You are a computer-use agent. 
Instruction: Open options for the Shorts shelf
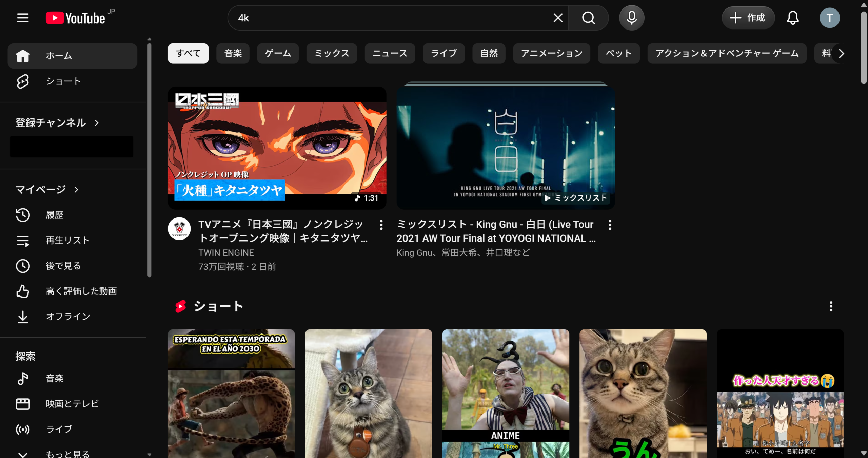pos(831,306)
